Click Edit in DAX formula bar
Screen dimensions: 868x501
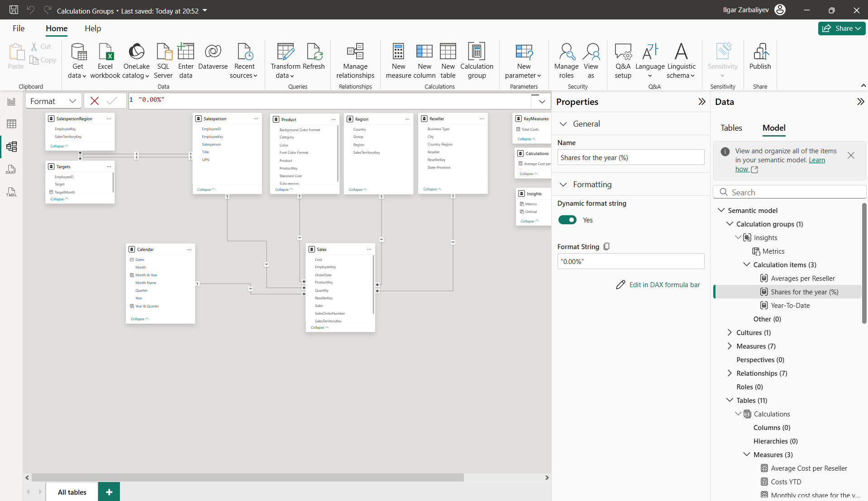658,285
